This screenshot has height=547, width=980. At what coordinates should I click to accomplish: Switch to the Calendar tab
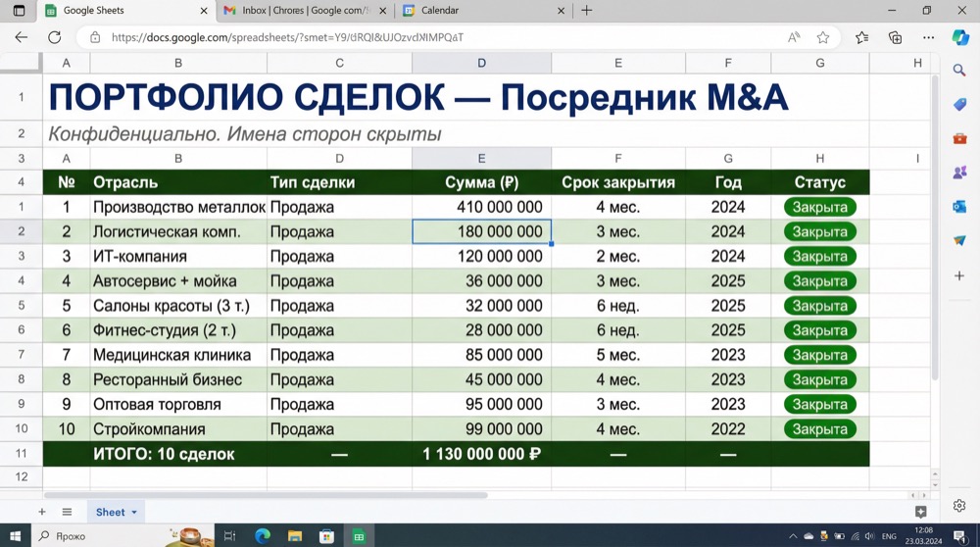click(x=484, y=10)
